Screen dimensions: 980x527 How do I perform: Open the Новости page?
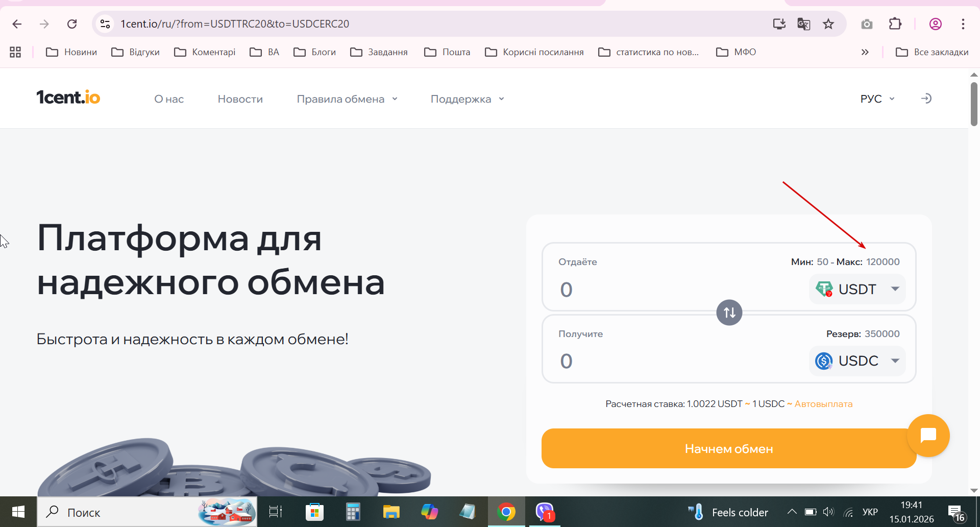tap(240, 99)
